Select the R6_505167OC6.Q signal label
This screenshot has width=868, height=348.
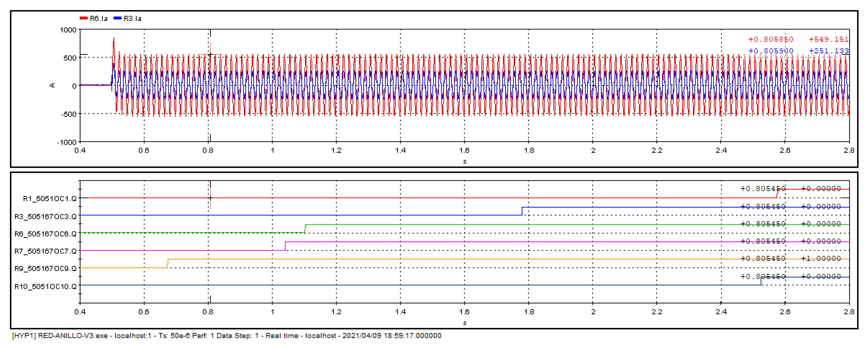(45, 233)
